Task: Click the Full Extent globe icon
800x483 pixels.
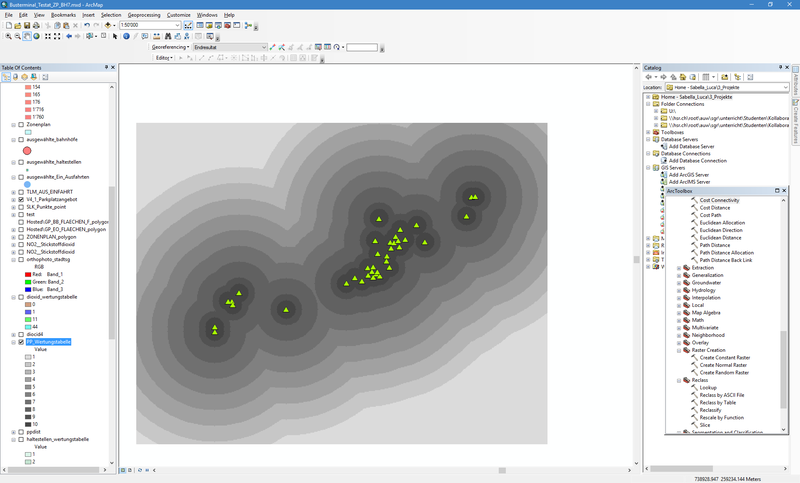Action: 37,36
